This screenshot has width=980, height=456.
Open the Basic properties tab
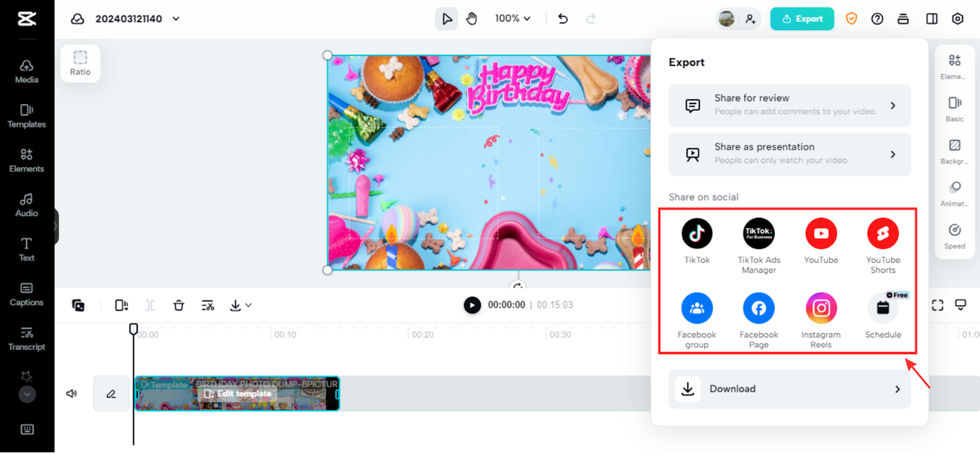tap(954, 109)
